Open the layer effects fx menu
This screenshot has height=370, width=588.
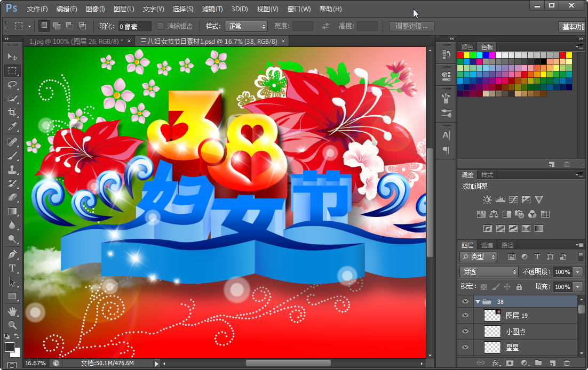(x=496, y=363)
